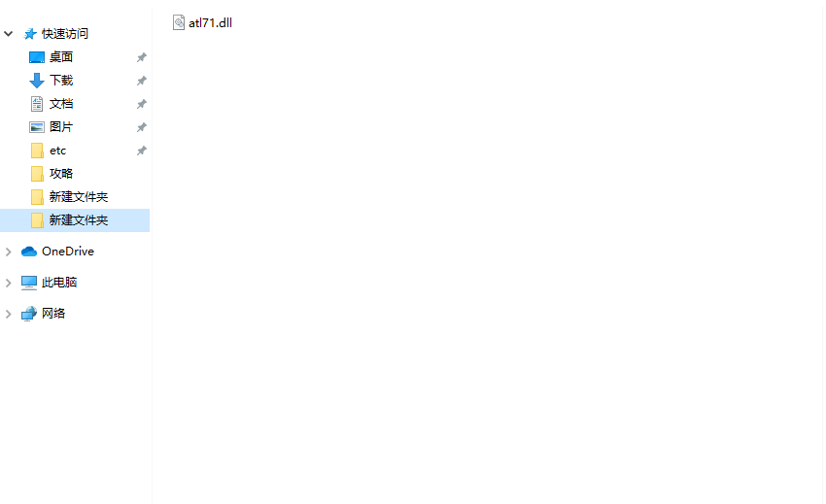Open the 下载 downloads arrow icon
The height and width of the screenshot is (504, 826).
pos(36,81)
